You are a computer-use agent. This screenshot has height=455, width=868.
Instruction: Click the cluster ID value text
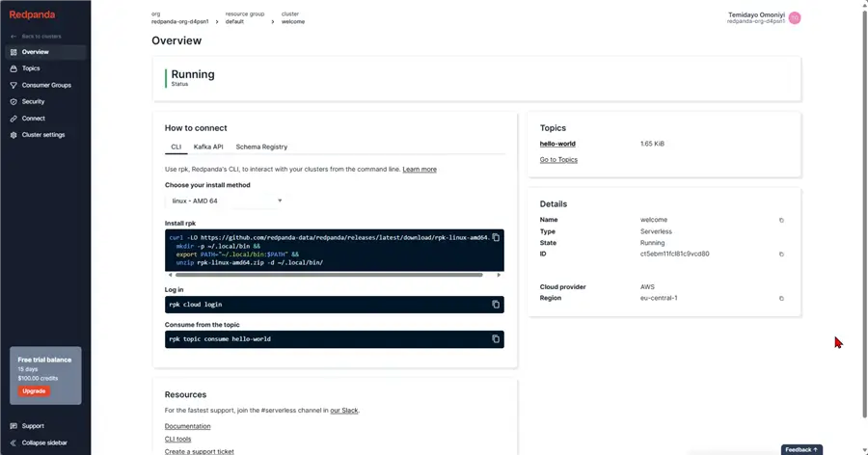click(x=674, y=254)
